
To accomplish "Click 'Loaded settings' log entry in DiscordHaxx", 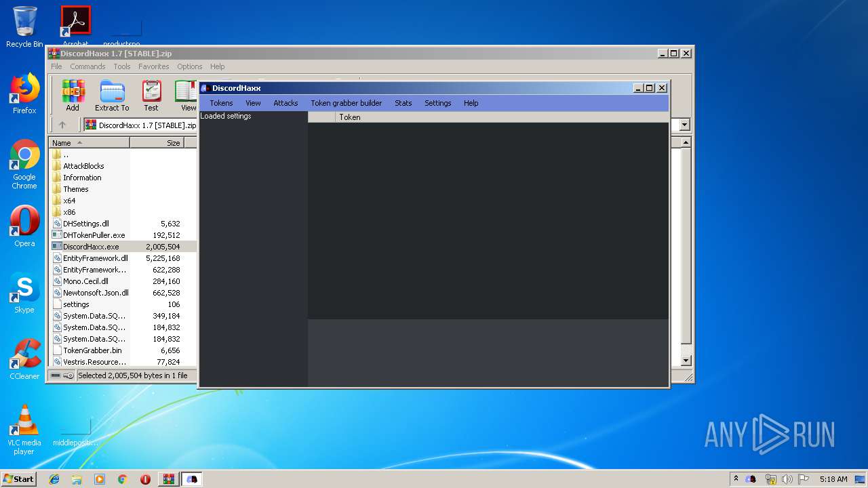I will click(226, 116).
